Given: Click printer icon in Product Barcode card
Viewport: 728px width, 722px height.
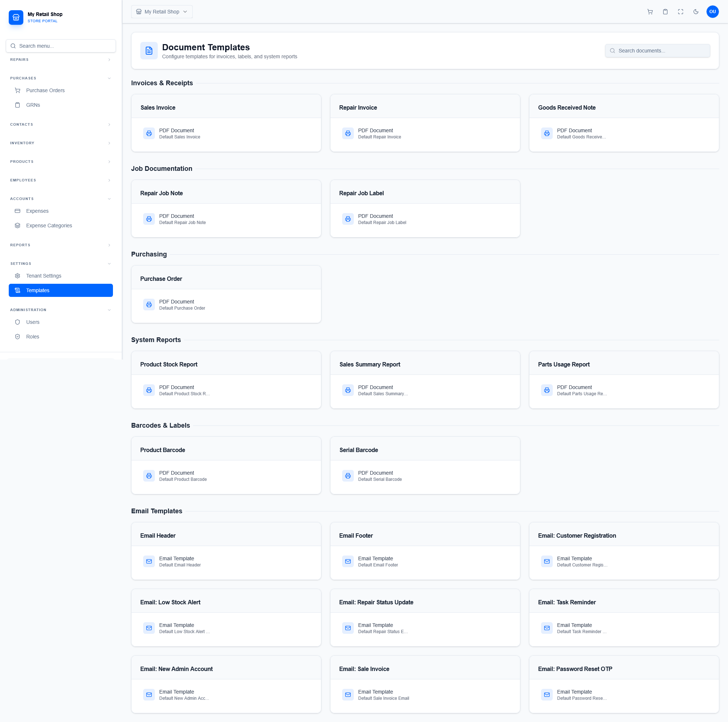Looking at the screenshot, I should tap(149, 476).
